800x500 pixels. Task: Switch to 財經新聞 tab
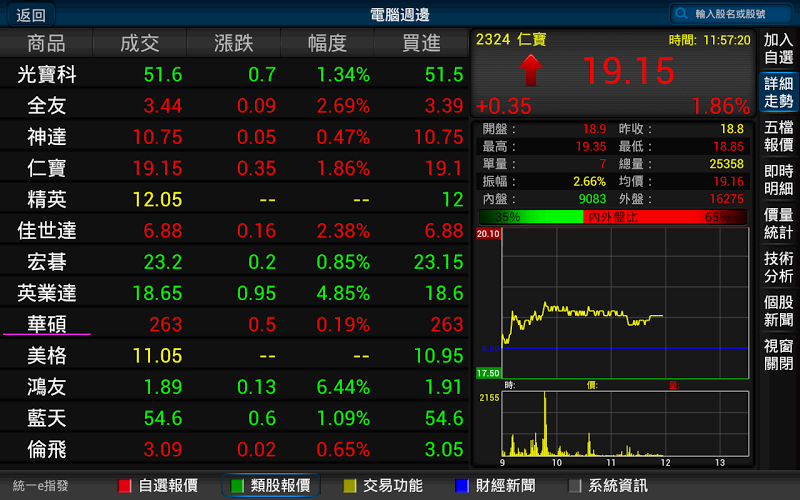click(x=496, y=486)
